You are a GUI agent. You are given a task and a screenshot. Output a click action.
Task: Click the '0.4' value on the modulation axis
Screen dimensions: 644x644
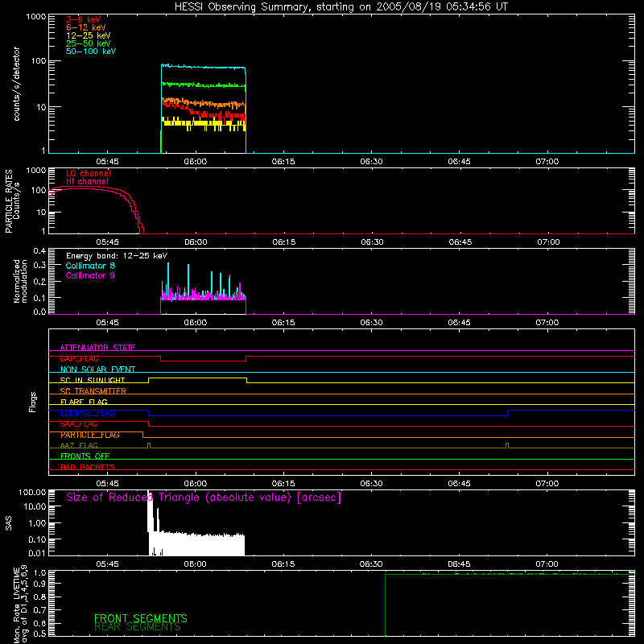pos(39,251)
